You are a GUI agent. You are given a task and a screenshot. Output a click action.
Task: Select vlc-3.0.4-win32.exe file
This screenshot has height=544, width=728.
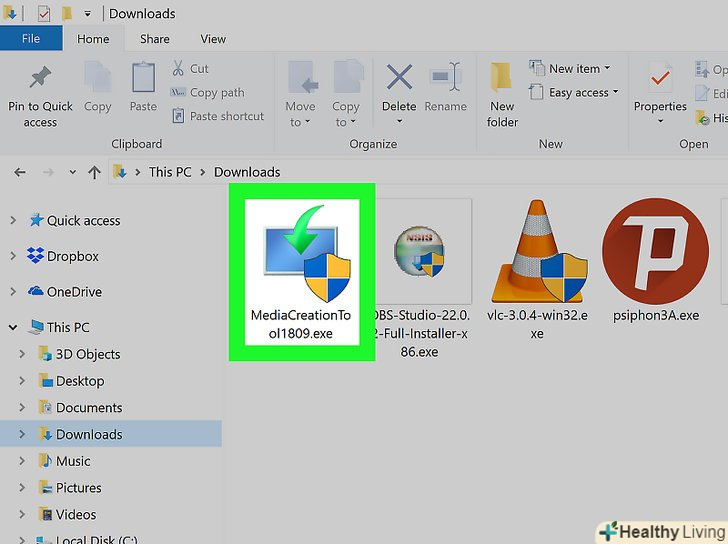(537, 270)
